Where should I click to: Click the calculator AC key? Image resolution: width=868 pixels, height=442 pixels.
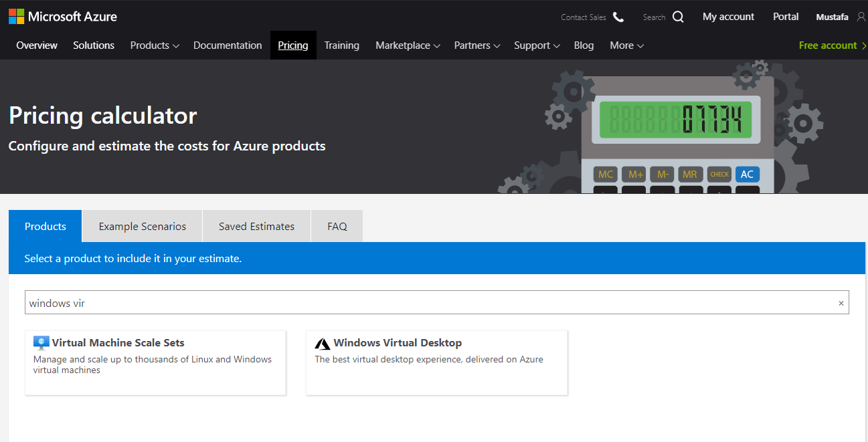[x=747, y=175]
